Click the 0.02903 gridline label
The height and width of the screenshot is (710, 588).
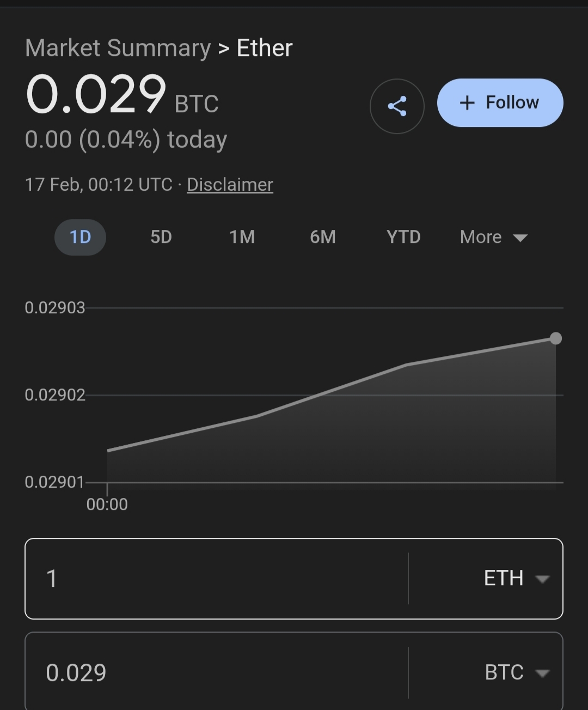click(x=55, y=308)
